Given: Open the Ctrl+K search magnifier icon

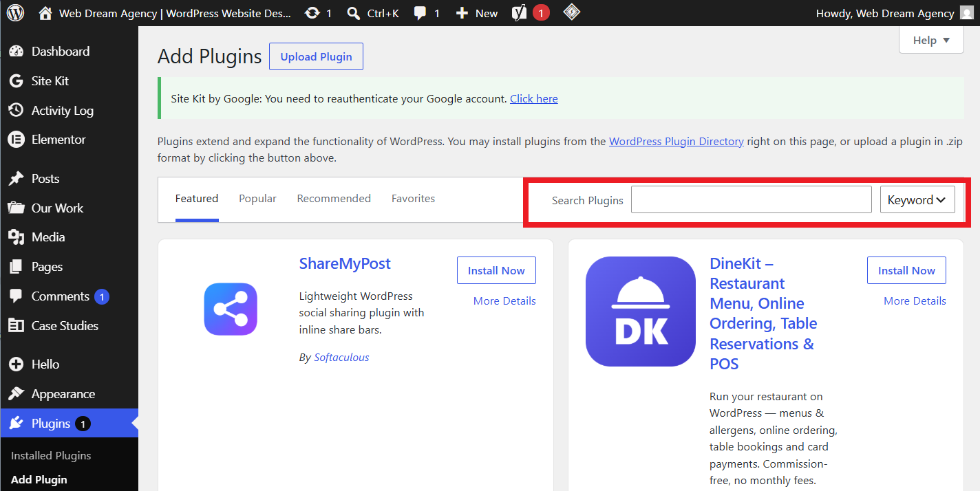Looking at the screenshot, I should (354, 13).
